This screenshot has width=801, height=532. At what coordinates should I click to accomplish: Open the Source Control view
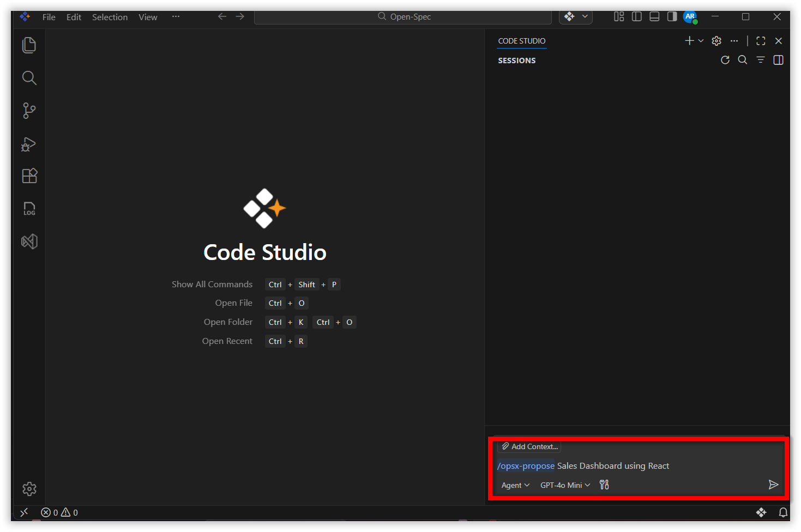point(29,111)
